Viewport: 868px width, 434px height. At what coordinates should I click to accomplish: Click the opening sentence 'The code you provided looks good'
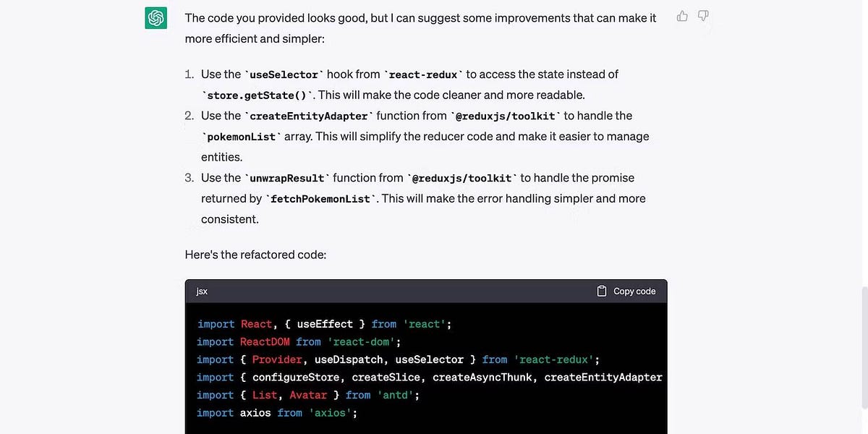276,17
